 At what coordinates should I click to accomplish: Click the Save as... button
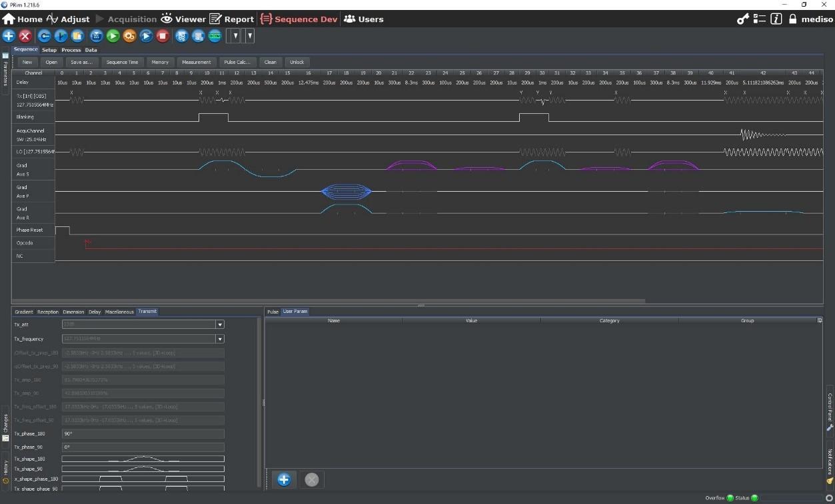[x=81, y=62]
